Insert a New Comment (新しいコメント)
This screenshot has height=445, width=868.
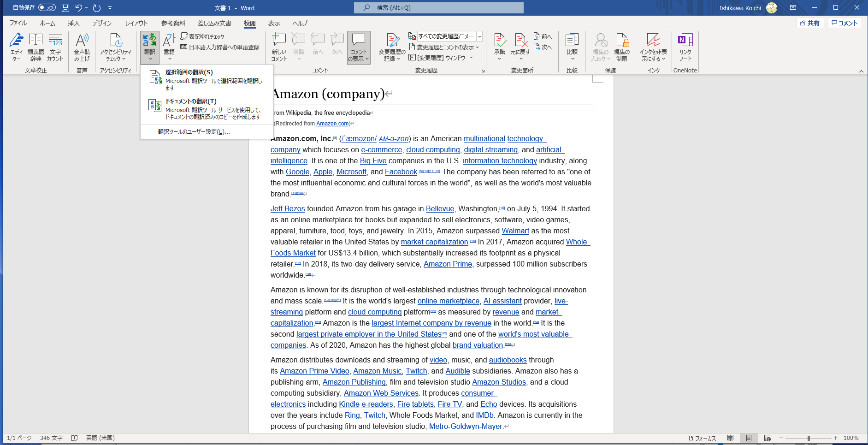[x=279, y=47]
